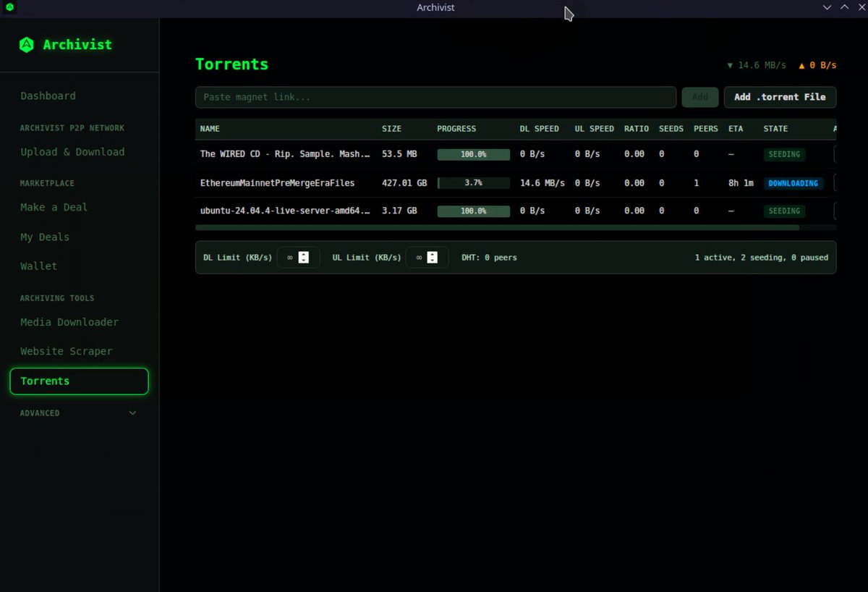Open the Media Downloader tool
The height and width of the screenshot is (592, 868).
point(69,322)
